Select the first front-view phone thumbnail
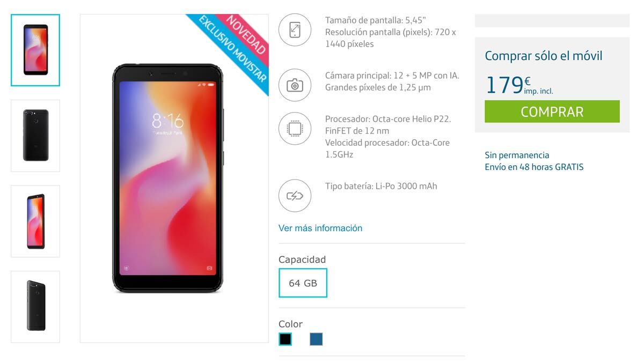644x364 pixels. 35,50
